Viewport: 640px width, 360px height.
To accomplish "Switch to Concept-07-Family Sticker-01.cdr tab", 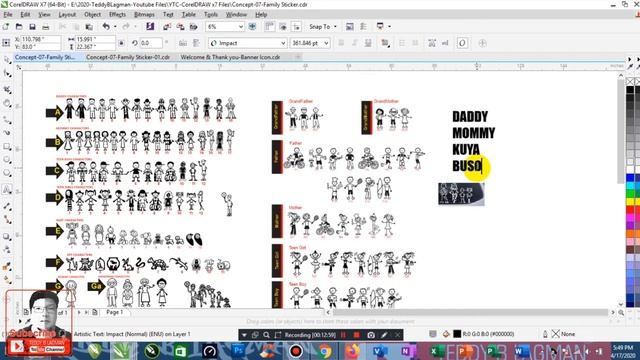I will pyautogui.click(x=128, y=57).
